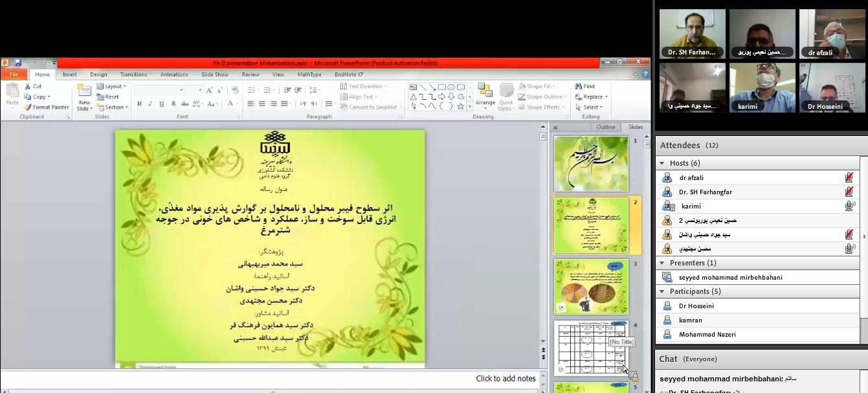Collapse the Hosts group in Attendees
The image size is (868, 393).
pos(662,163)
